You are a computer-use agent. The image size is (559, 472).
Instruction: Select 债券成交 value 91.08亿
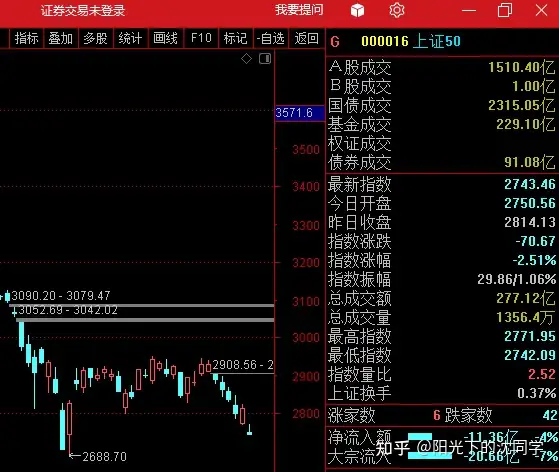click(x=530, y=163)
